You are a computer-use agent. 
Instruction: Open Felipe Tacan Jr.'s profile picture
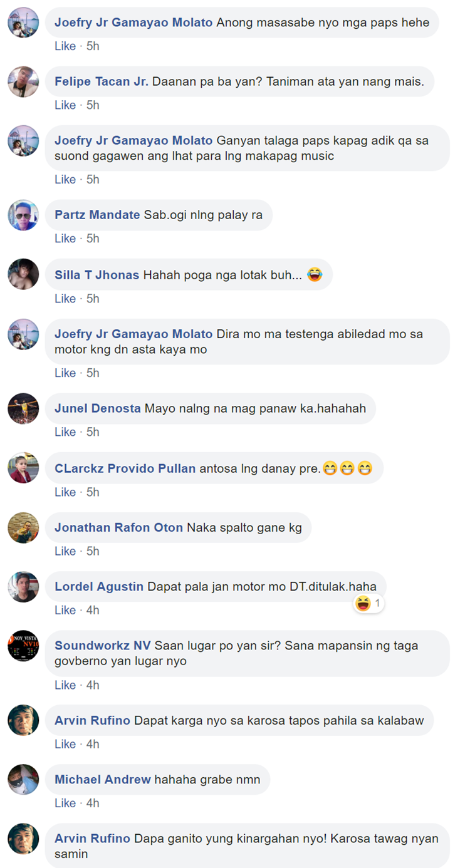(x=23, y=81)
